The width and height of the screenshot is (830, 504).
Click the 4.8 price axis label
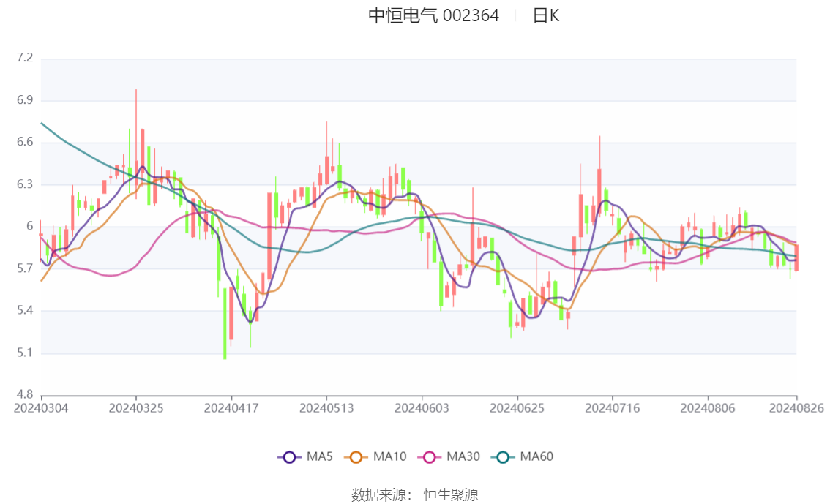[x=25, y=394]
